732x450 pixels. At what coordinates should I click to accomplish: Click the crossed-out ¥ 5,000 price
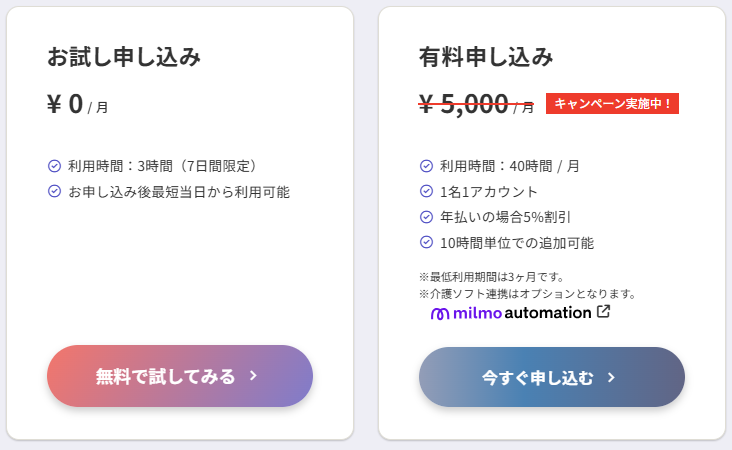point(465,104)
